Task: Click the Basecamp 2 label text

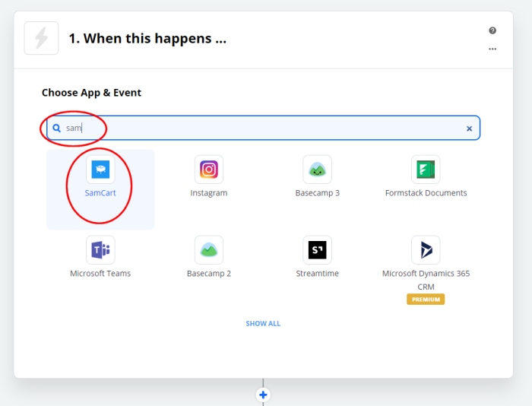Action: coord(209,273)
